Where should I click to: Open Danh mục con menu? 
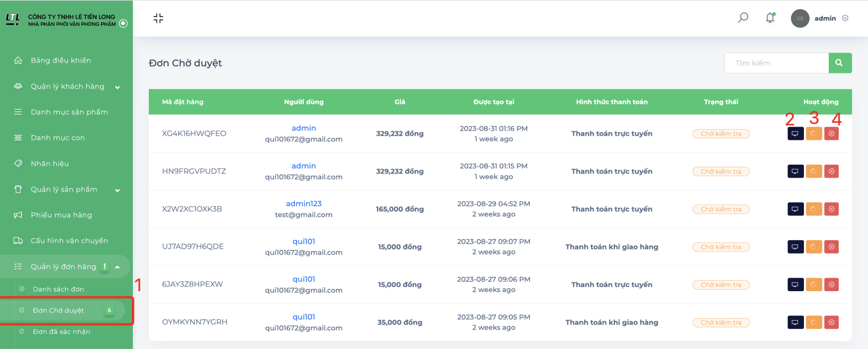[x=58, y=138]
